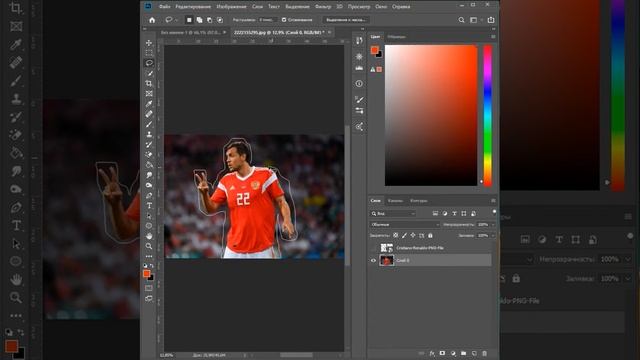The height and width of the screenshot is (360, 640).
Task: Select the Quick Selection wand tool in main toolbar
Action: click(149, 73)
